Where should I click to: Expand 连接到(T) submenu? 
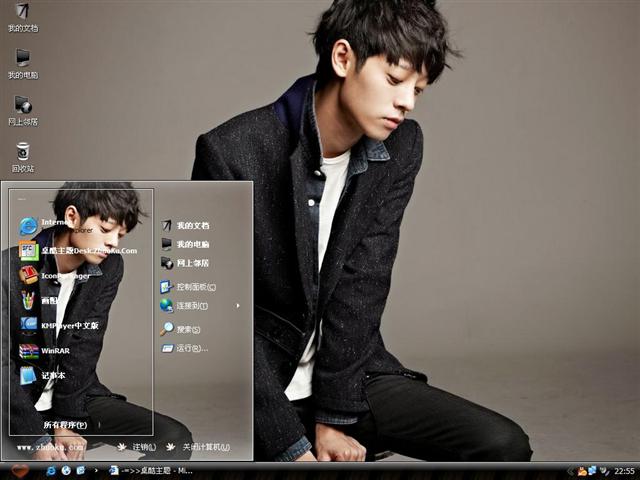tap(200, 306)
